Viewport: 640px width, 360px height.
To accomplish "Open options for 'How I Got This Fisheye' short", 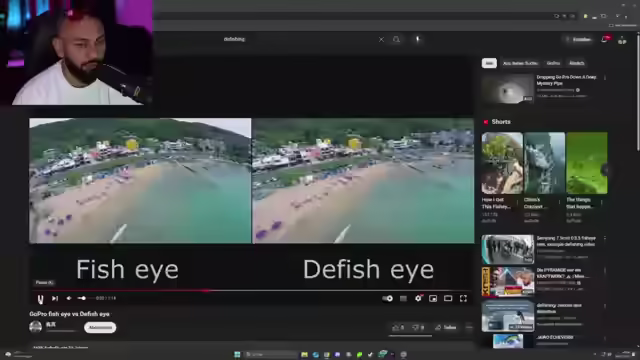I will click(x=517, y=202).
